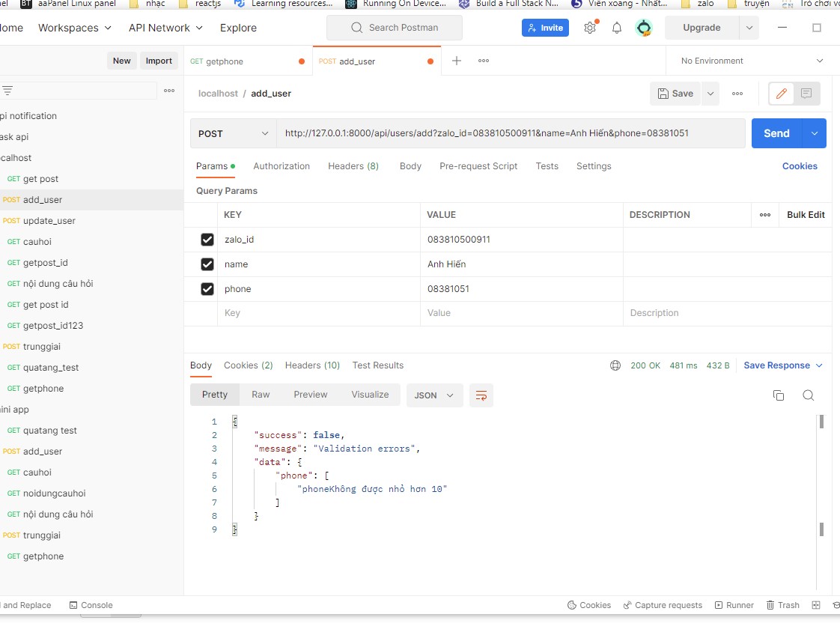Open request more-actions menu beside Save
This screenshot has height=635, width=840.
737,94
